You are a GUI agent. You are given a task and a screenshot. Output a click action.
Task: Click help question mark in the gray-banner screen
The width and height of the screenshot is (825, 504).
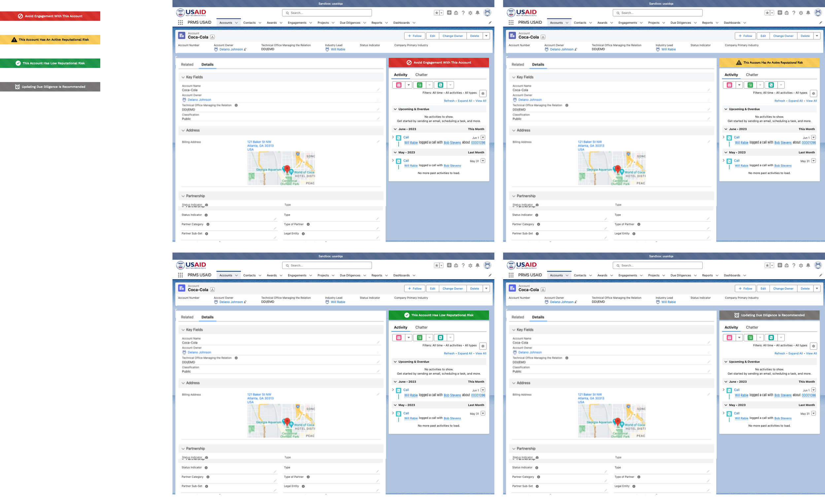click(x=794, y=266)
